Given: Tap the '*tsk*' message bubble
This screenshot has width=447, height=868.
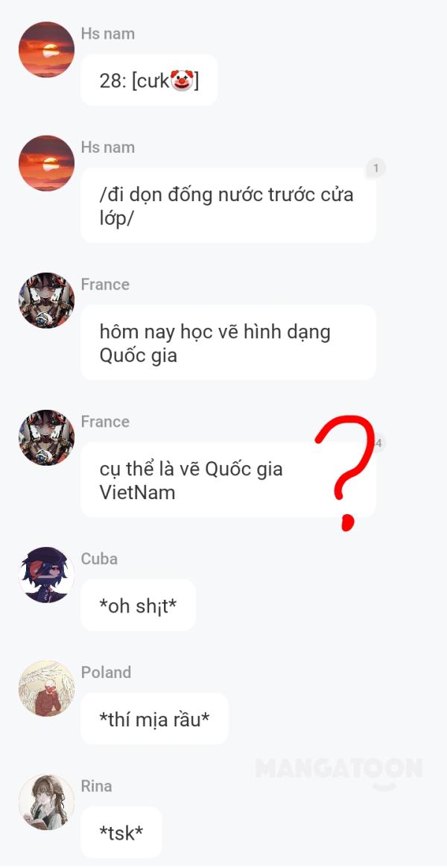Looking at the screenshot, I should (121, 832).
